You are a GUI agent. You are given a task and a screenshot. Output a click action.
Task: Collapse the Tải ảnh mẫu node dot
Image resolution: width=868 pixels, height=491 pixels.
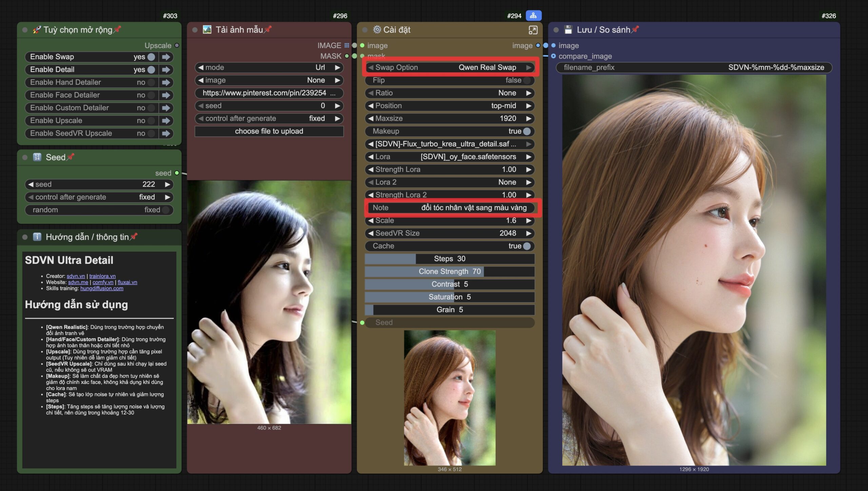(x=195, y=30)
